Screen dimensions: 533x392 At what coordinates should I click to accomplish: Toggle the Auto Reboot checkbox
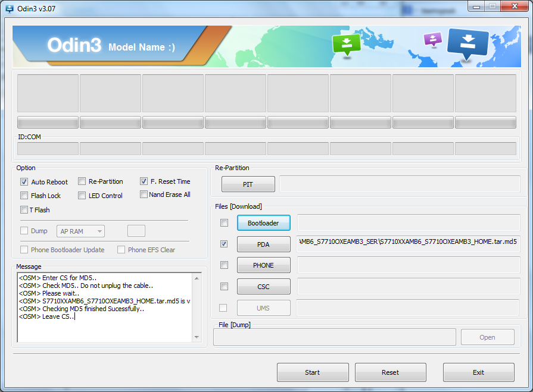tap(24, 182)
